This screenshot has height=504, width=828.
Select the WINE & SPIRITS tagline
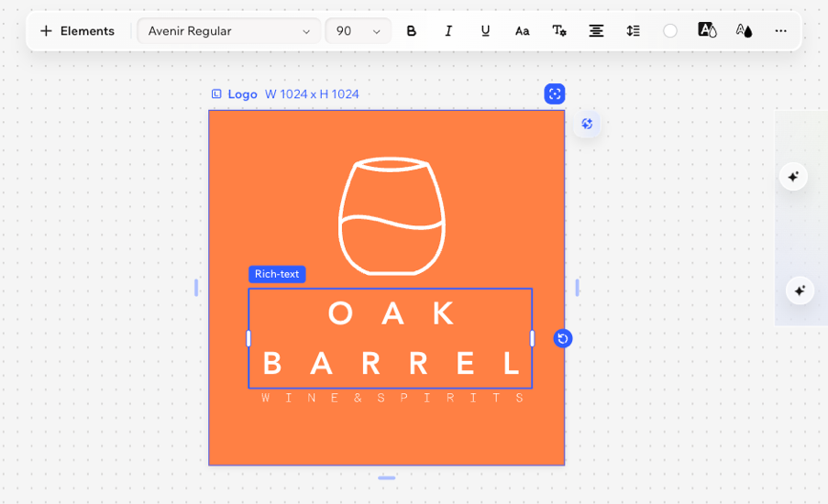click(x=392, y=398)
